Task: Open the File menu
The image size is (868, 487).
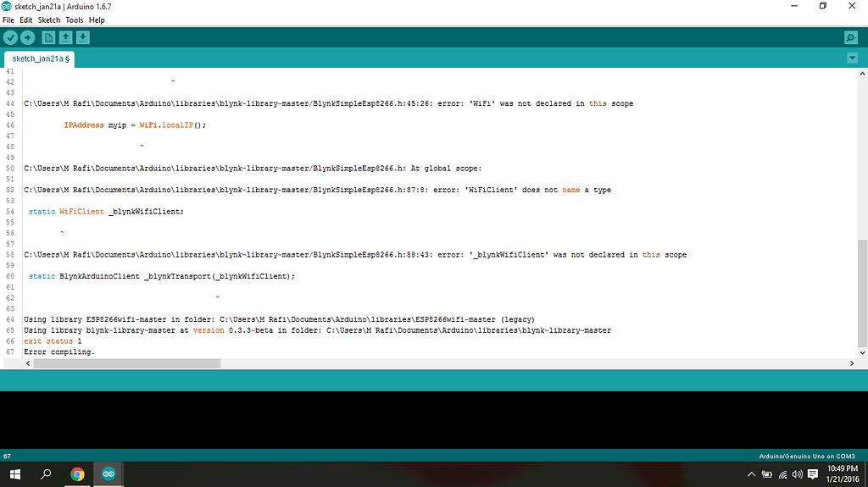Action: [8, 19]
